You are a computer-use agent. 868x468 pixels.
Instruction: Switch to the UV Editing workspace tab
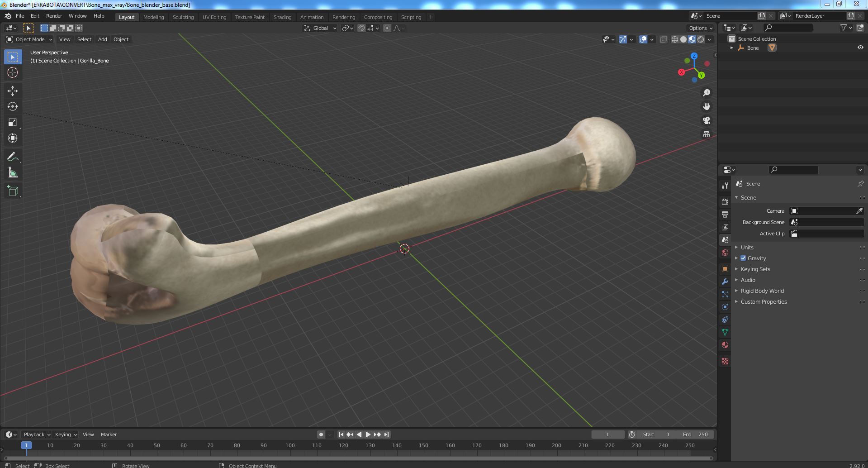pos(214,17)
